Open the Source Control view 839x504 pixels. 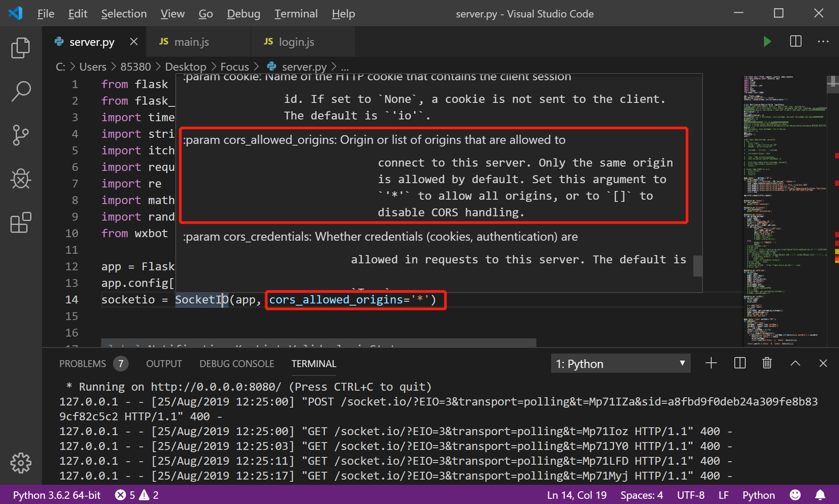coord(20,135)
